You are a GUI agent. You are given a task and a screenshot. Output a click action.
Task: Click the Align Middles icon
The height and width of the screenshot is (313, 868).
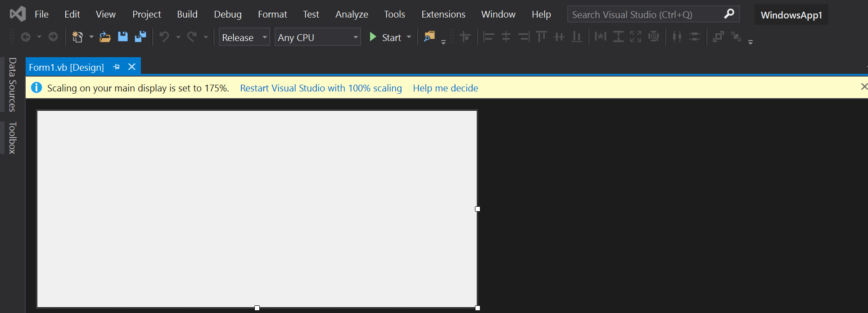[559, 36]
